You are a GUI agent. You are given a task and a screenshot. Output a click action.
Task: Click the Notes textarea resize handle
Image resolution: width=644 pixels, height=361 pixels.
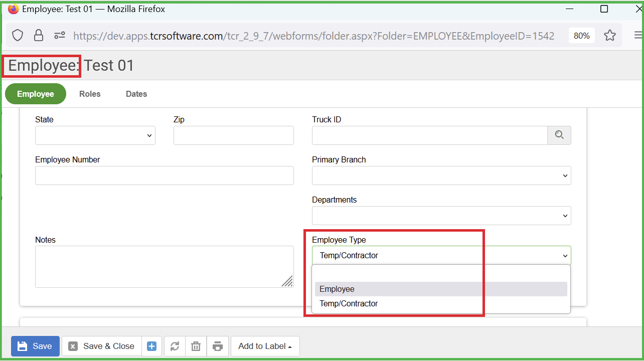click(287, 281)
